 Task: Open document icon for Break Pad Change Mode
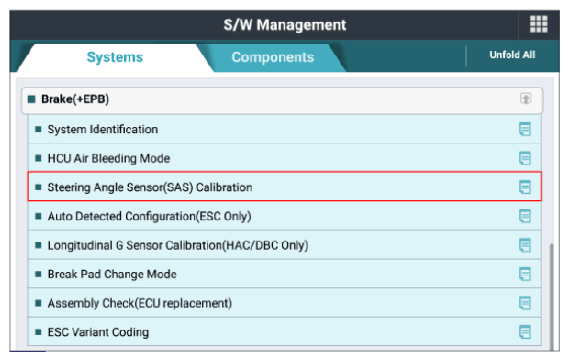click(525, 274)
